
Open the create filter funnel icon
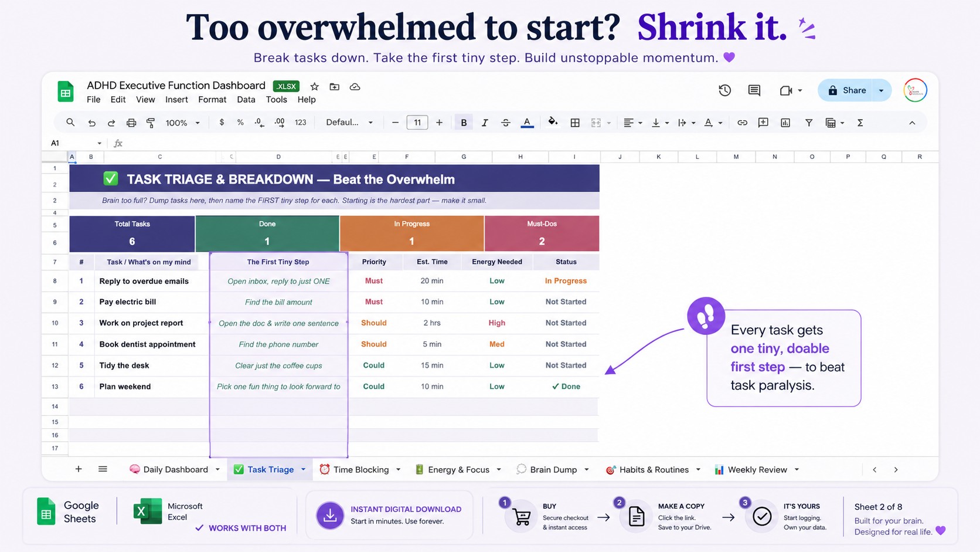click(809, 123)
